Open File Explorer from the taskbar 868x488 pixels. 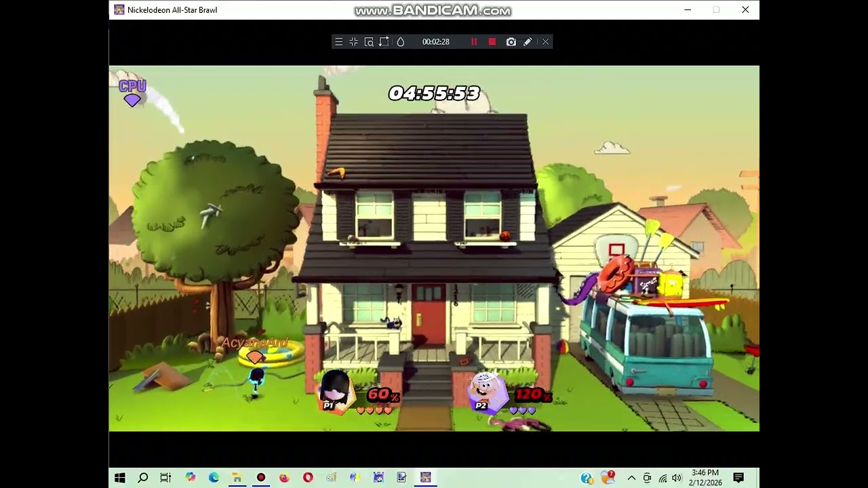pyautogui.click(x=237, y=478)
